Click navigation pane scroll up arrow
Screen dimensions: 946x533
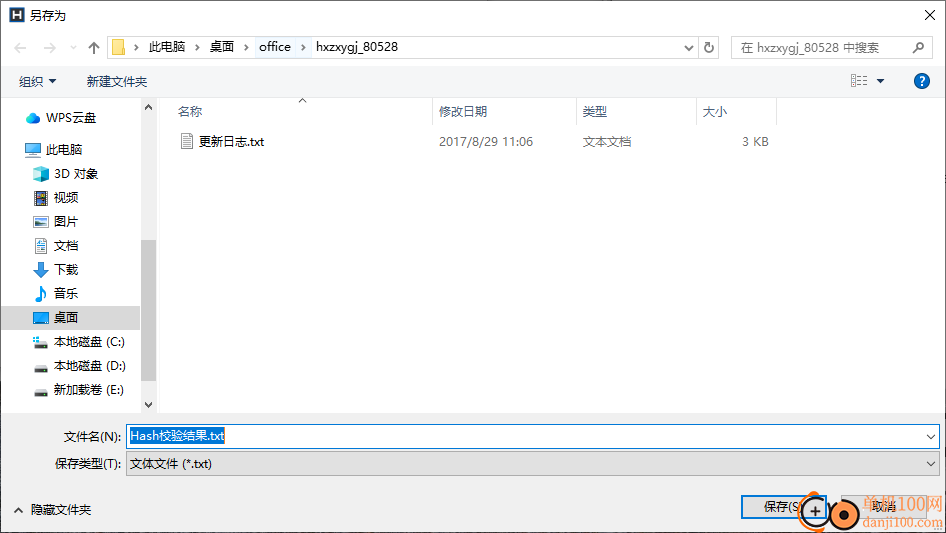click(148, 107)
